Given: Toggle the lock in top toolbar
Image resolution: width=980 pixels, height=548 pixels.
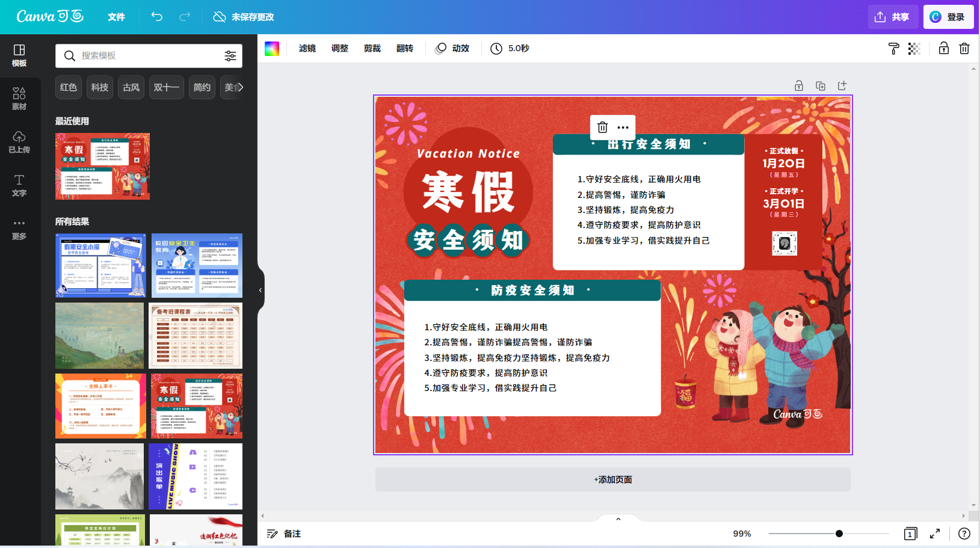Looking at the screenshot, I should tap(944, 49).
